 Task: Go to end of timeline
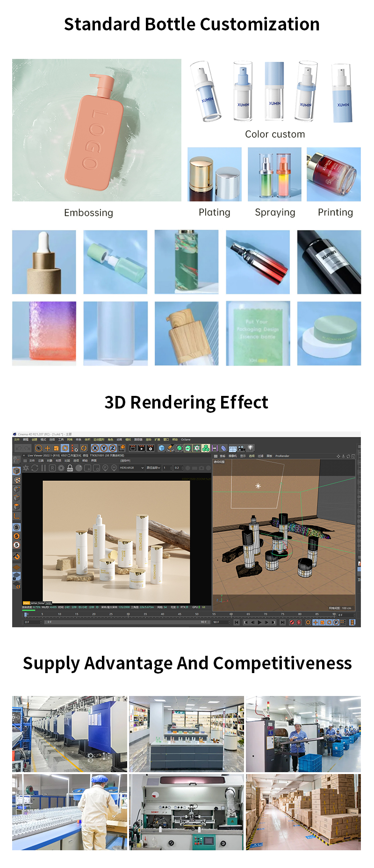282,622
